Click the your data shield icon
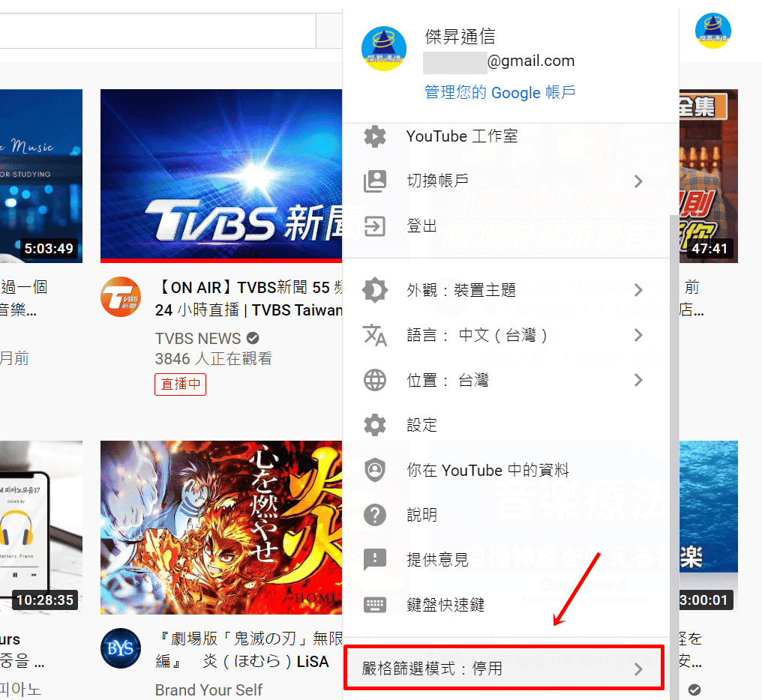 (x=375, y=470)
